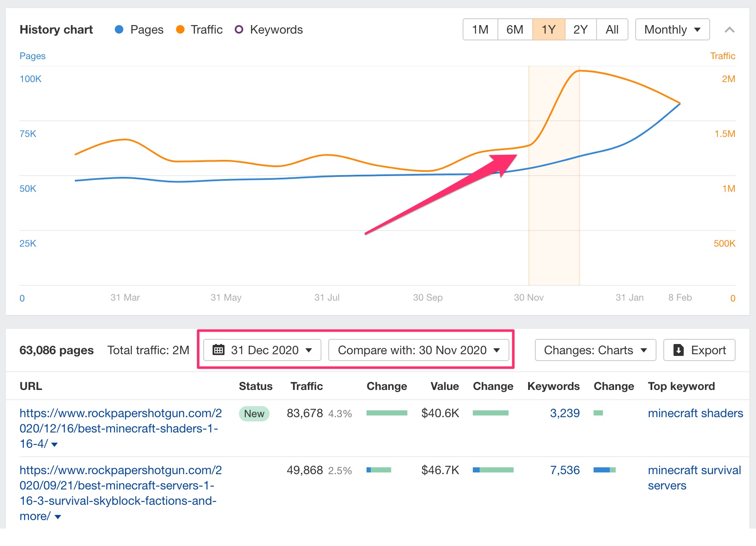The image size is (756, 546).
Task: Expand the minecraft servers URL caret menu
Action: (58, 517)
